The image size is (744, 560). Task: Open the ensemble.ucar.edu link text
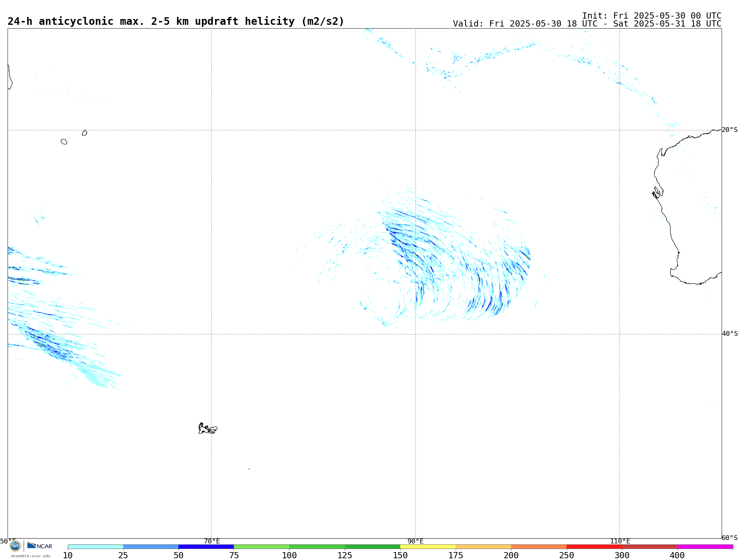[31, 556]
